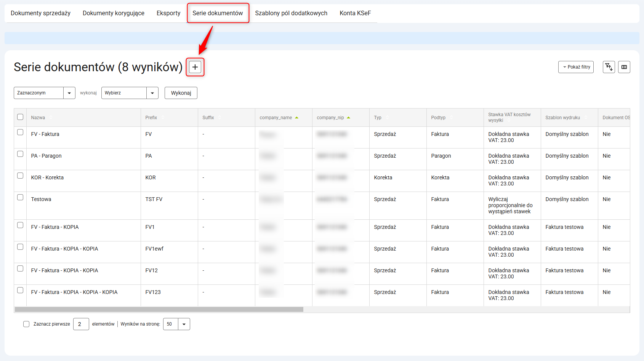Image resolution: width=644 pixels, height=361 pixels.
Task: Click the plus icon to add a series
Action: (195, 67)
